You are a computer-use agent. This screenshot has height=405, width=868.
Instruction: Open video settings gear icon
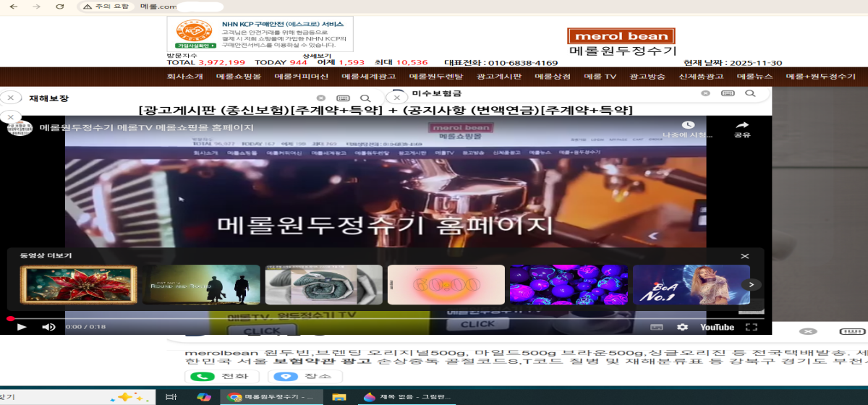coord(682,327)
